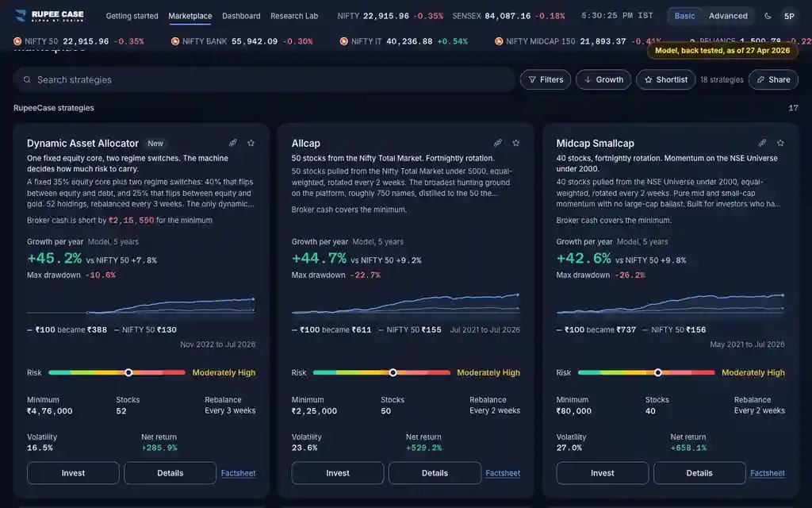Toggle dark mode moon icon
The width and height of the screenshot is (812, 508).
[768, 16]
